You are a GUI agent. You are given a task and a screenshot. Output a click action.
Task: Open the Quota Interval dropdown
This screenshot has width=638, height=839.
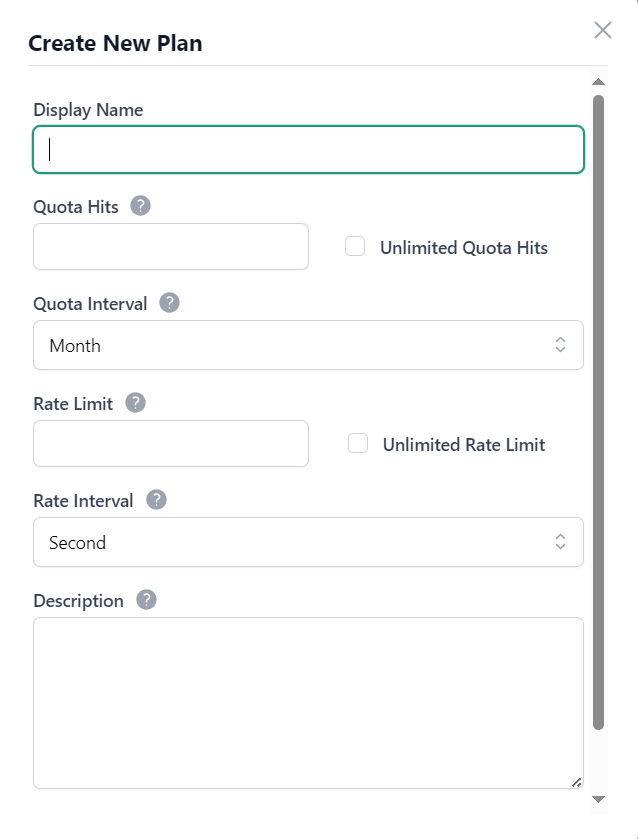pos(308,345)
